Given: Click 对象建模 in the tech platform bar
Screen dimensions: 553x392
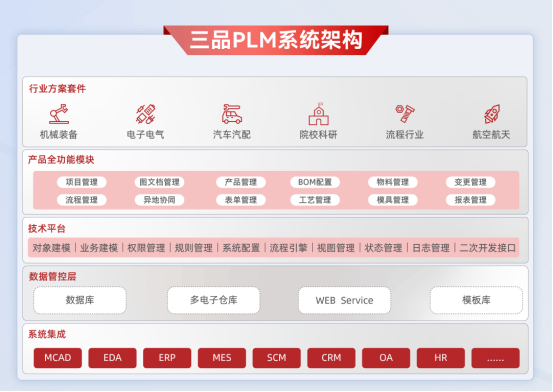Looking at the screenshot, I should pyautogui.click(x=51, y=248).
